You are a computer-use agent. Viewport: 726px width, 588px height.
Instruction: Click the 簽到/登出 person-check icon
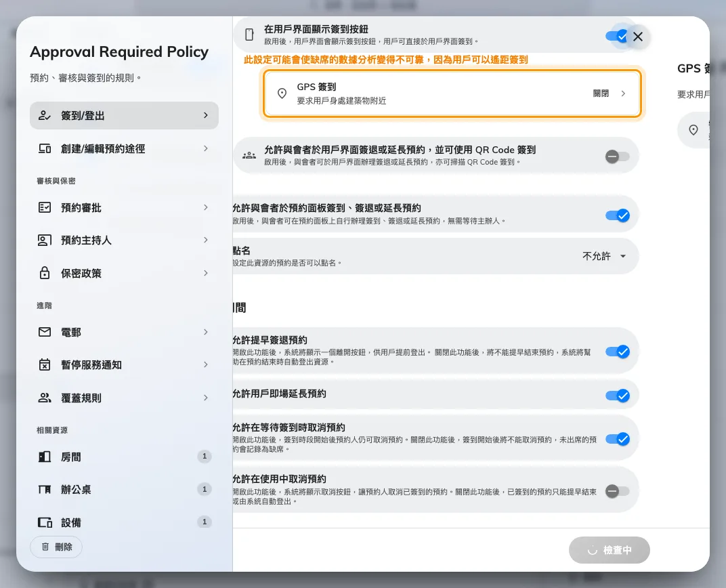coord(45,116)
